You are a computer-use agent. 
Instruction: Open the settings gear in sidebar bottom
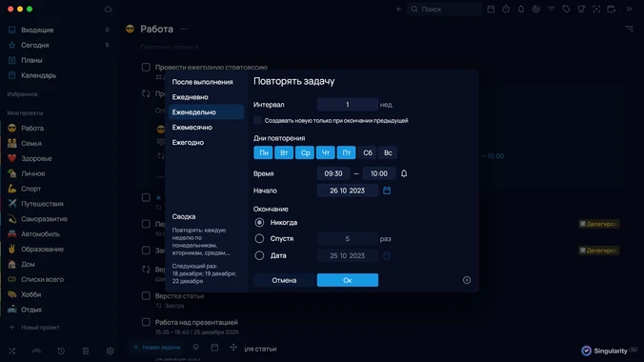(x=111, y=351)
